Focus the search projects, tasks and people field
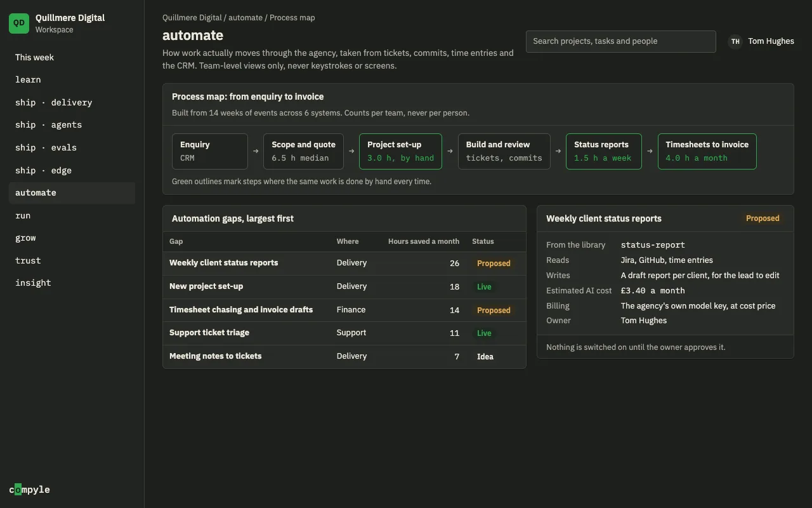812x508 pixels. [x=620, y=41]
